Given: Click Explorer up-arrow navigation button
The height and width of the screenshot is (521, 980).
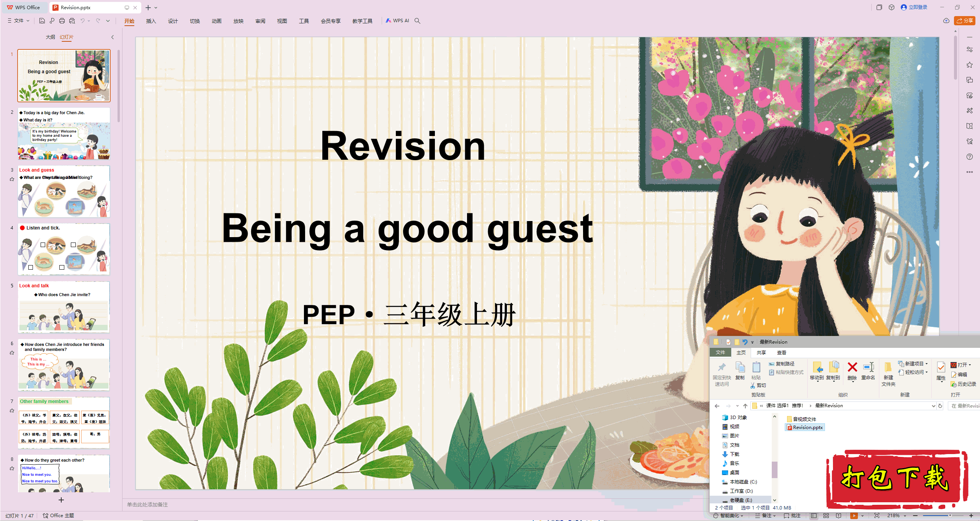Looking at the screenshot, I should [x=745, y=406].
